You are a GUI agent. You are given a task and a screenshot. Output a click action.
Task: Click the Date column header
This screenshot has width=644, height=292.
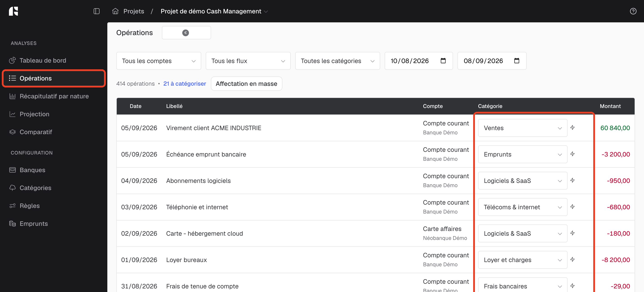[136, 106]
